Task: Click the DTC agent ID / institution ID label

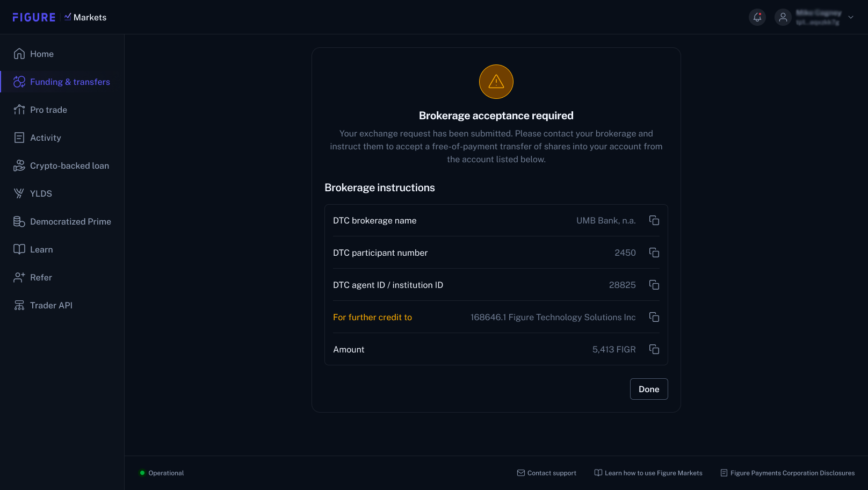Action: [x=388, y=285]
